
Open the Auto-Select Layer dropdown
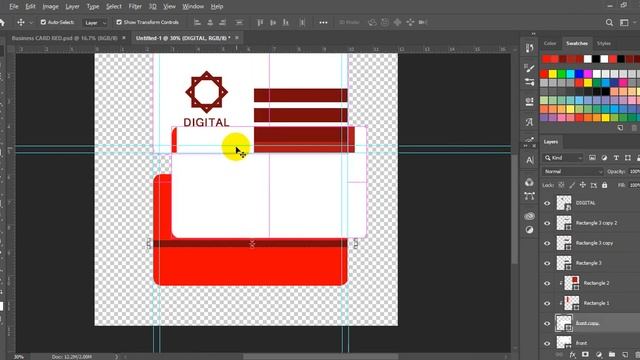pos(95,22)
